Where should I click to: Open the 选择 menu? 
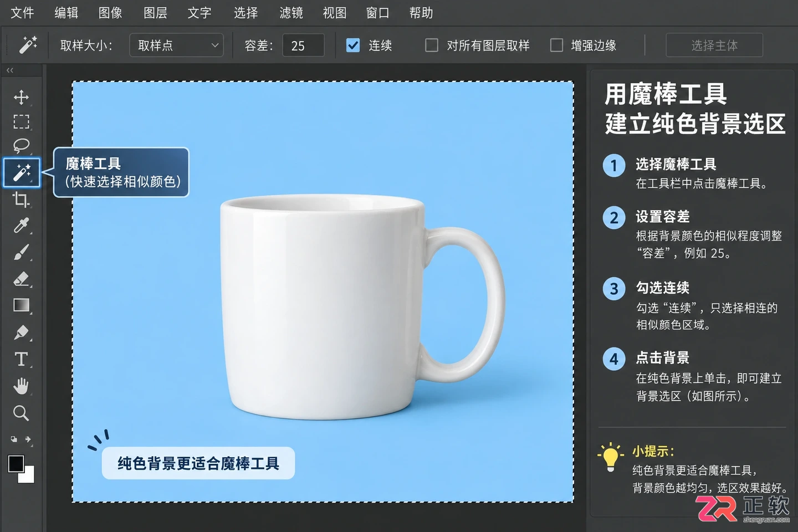pyautogui.click(x=245, y=13)
